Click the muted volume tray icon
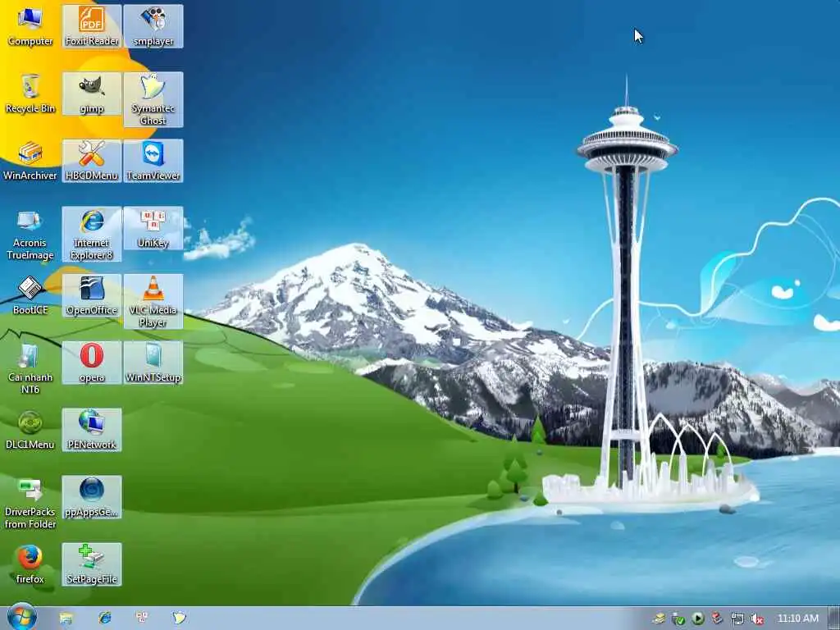The width and height of the screenshot is (840, 630). (757, 619)
